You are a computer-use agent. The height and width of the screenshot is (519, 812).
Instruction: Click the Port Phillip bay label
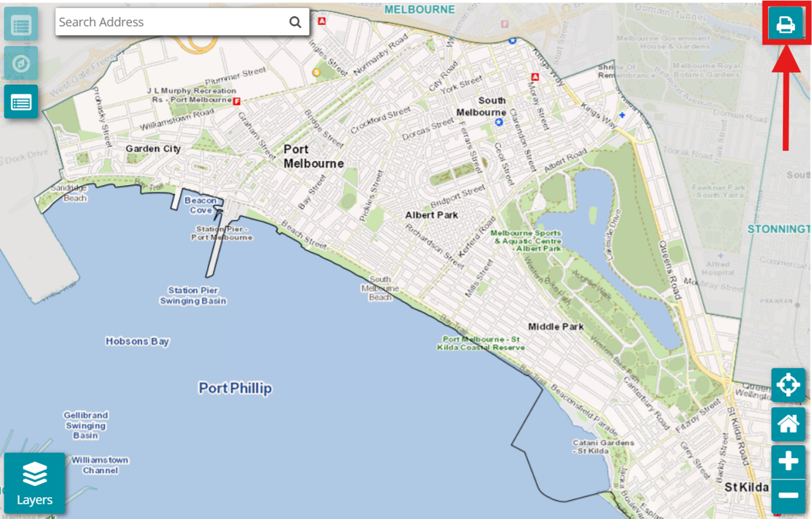point(235,388)
